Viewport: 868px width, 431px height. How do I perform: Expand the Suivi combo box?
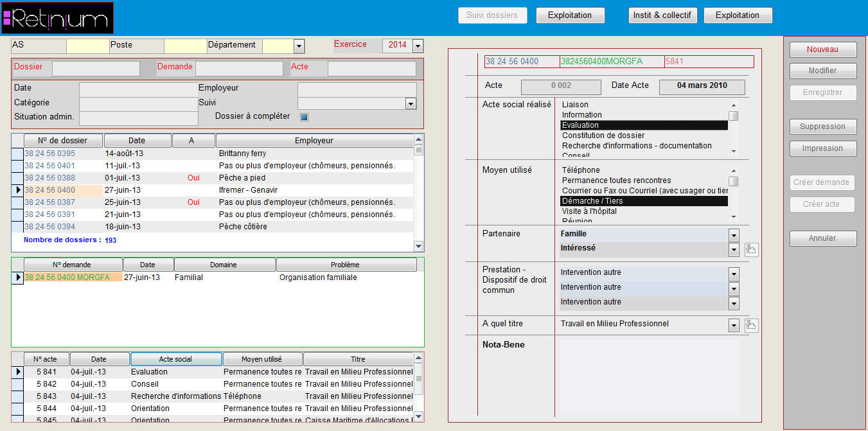pyautogui.click(x=411, y=103)
